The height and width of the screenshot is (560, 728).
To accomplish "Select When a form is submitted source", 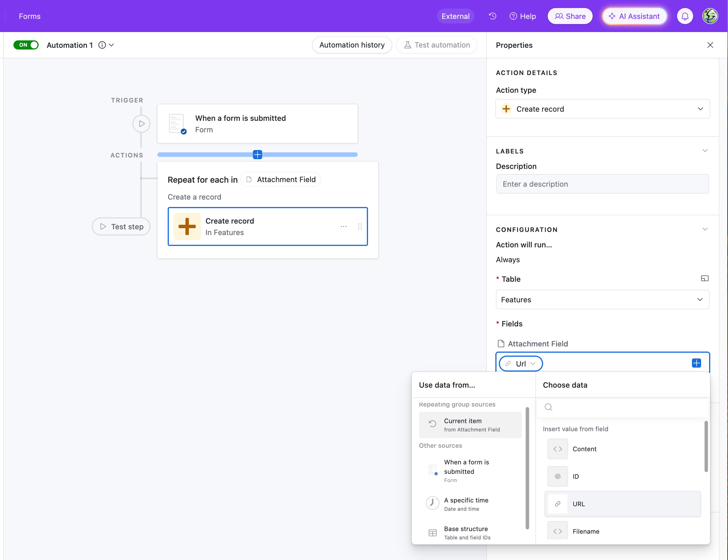I will pyautogui.click(x=470, y=470).
